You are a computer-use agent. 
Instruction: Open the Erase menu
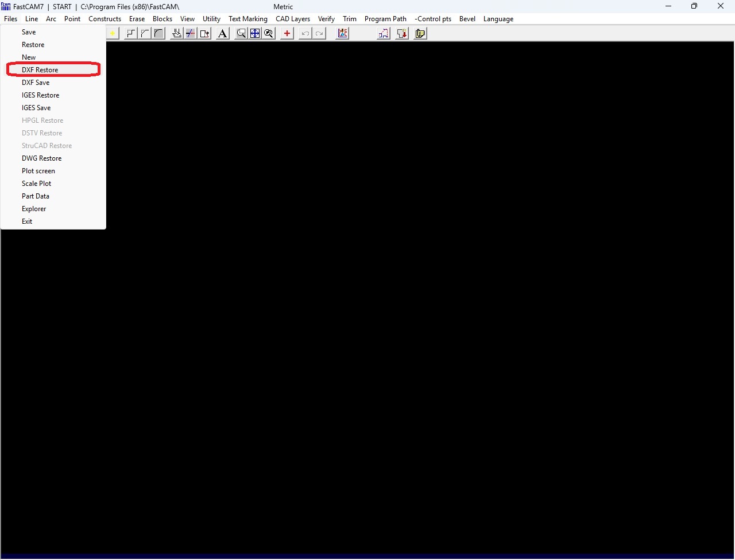(137, 19)
